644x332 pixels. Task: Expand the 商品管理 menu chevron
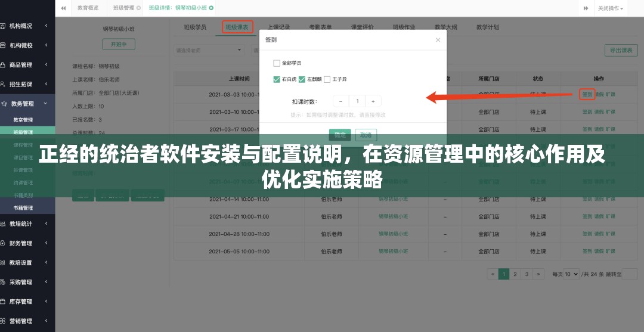coord(46,64)
